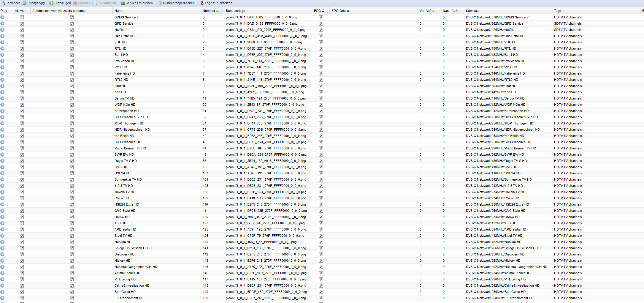644x303 pixels.
Task: Play the RTL2 HD channel
Action: [x=2, y=80]
